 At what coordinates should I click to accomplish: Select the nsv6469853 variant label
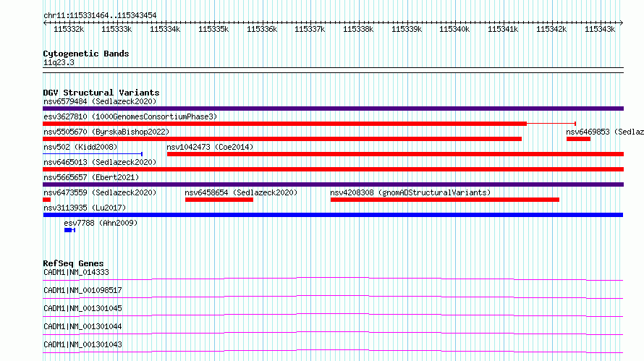pos(605,132)
